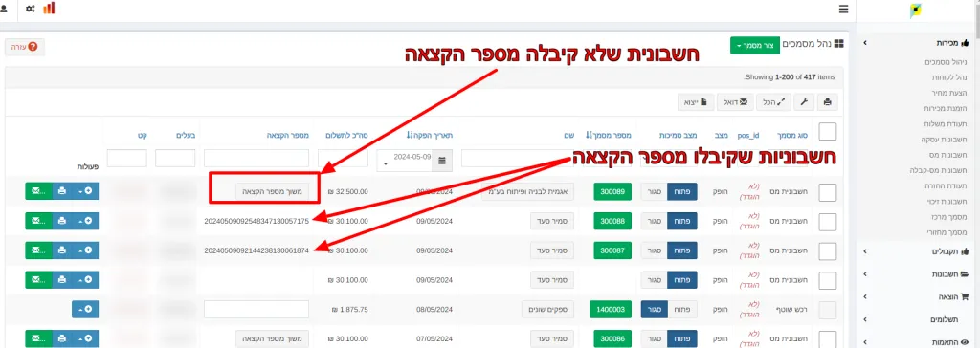Viewport: 980px width, 348px height.
Task: Send email for document 300089
Action: (x=38, y=191)
